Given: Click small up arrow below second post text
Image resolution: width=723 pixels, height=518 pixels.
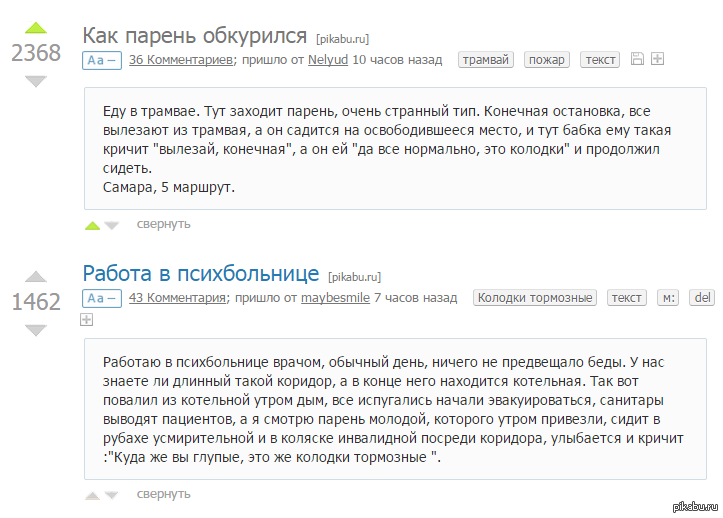Looking at the screenshot, I should pyautogui.click(x=92, y=495).
